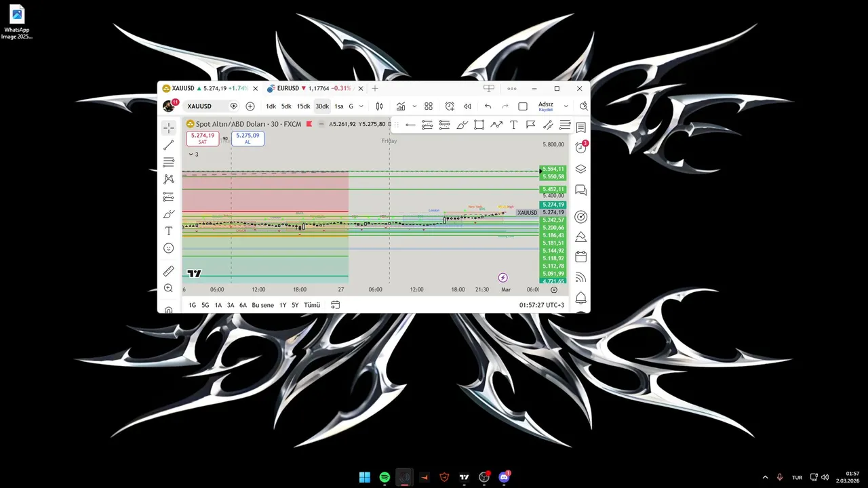Select the trend line drawing tool
Viewport: 868px width, 488px height.
[169, 145]
